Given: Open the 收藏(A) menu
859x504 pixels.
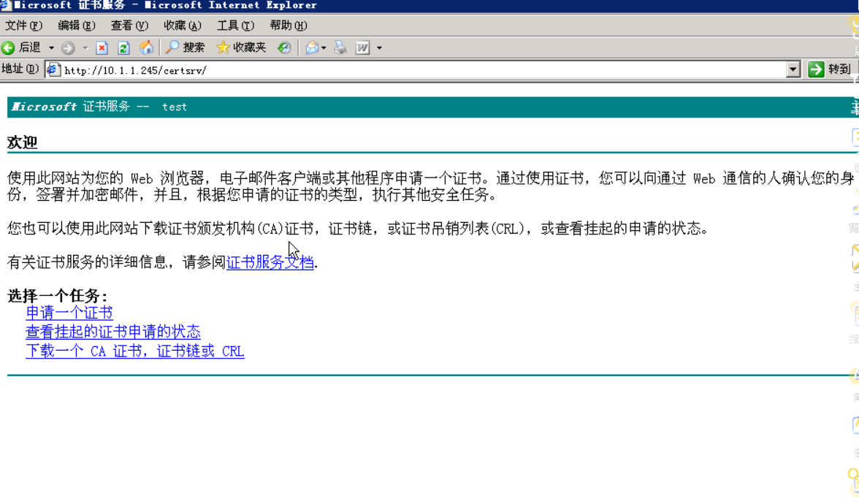Looking at the screenshot, I should coord(183,25).
